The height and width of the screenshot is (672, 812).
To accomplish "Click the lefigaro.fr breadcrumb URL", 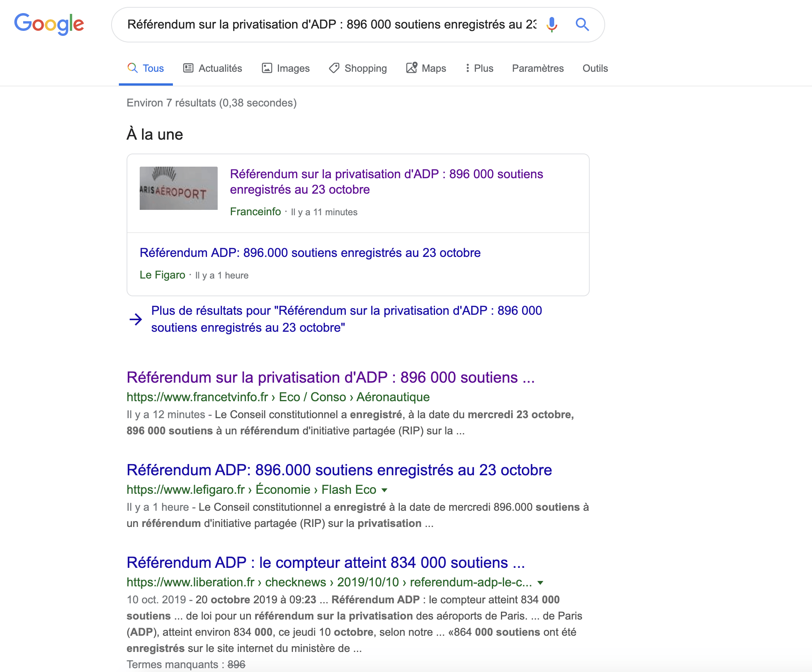I will tap(251, 490).
